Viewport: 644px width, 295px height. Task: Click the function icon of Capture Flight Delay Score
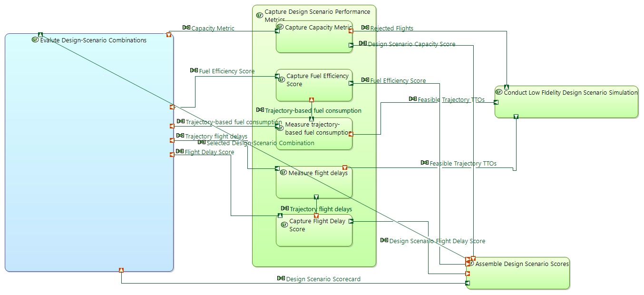point(284,225)
